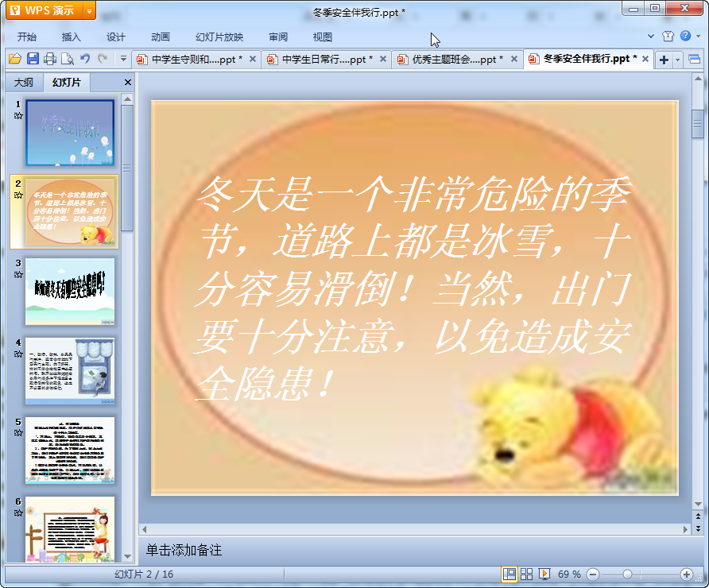
Task: Select slide 3 thumbnail
Action: tap(70, 292)
